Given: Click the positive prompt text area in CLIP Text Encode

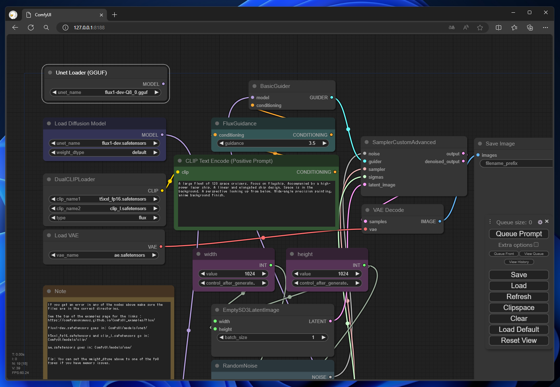Looking at the screenshot, I should [x=256, y=203].
